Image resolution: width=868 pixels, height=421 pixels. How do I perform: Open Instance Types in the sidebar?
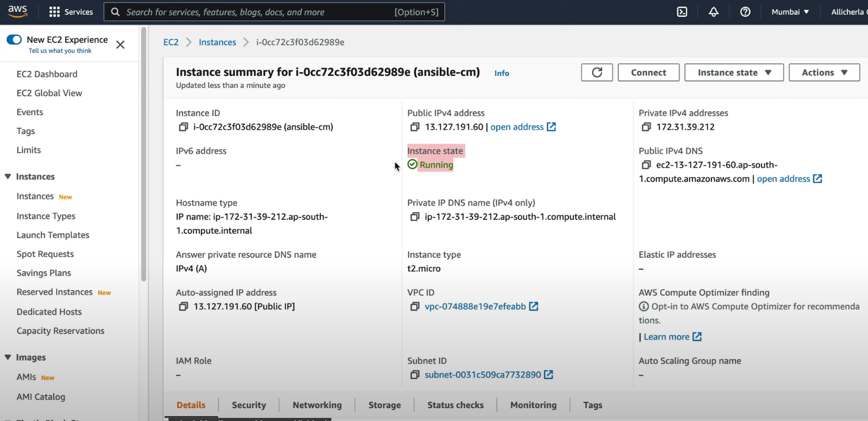pos(46,216)
